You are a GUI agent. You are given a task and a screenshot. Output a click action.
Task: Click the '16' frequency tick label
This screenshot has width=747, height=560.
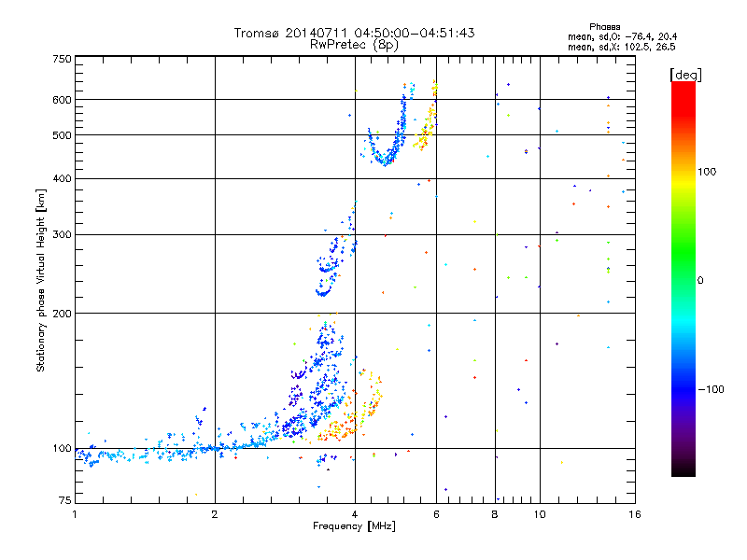pos(635,514)
